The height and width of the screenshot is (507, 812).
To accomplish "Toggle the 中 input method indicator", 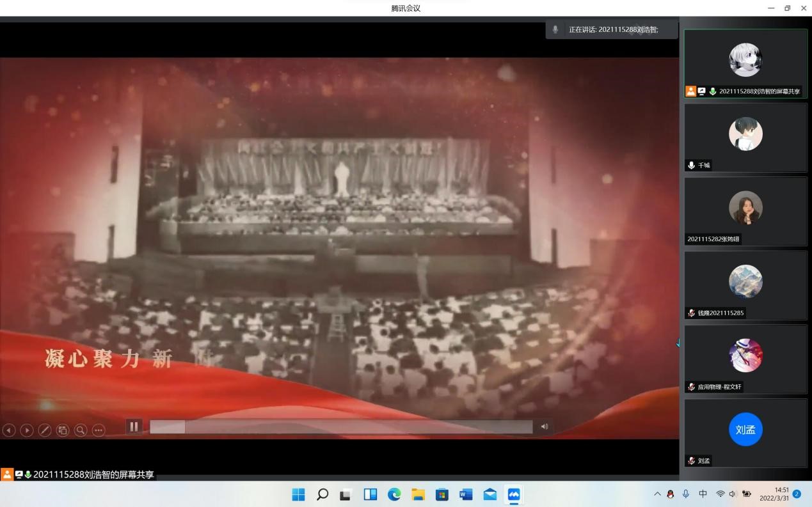I will pyautogui.click(x=703, y=494).
